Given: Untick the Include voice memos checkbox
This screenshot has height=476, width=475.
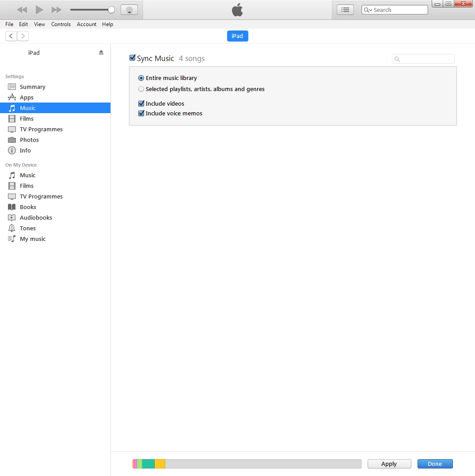Looking at the screenshot, I should click(141, 113).
